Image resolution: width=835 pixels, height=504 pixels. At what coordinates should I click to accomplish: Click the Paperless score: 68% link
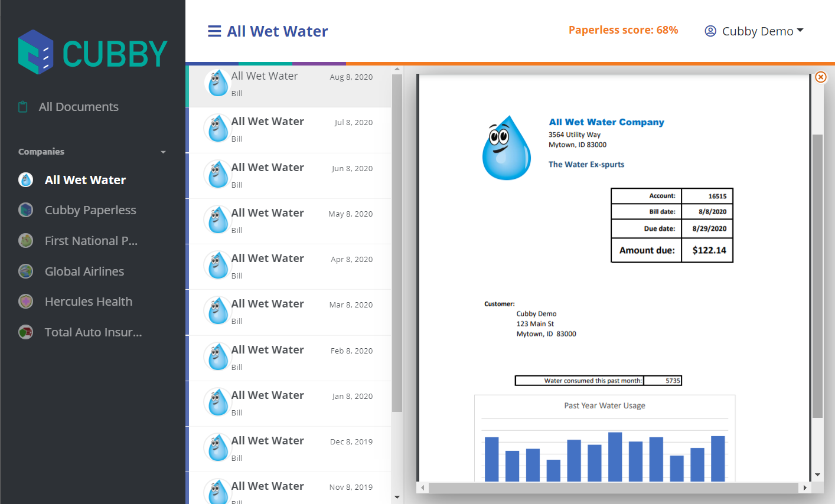[623, 30]
